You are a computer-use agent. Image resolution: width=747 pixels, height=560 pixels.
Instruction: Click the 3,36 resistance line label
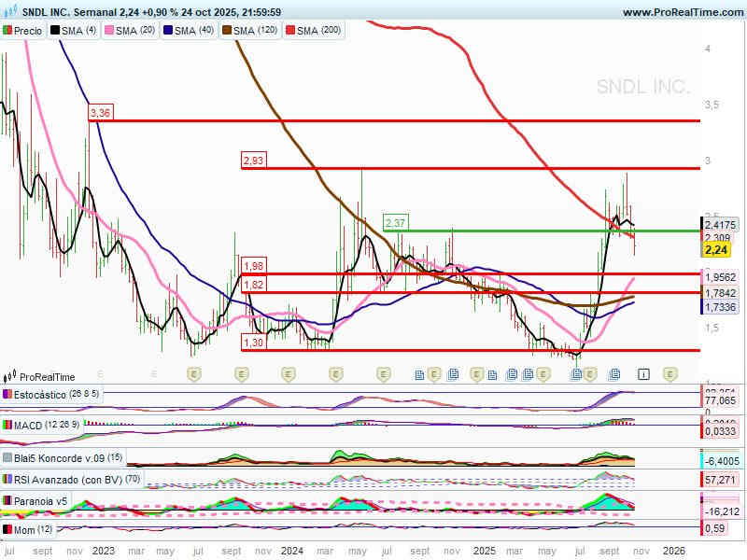pyautogui.click(x=99, y=113)
